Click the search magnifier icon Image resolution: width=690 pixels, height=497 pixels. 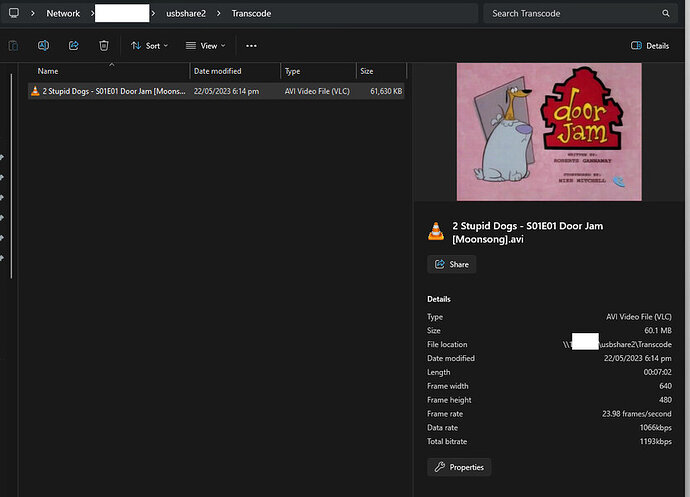(666, 14)
